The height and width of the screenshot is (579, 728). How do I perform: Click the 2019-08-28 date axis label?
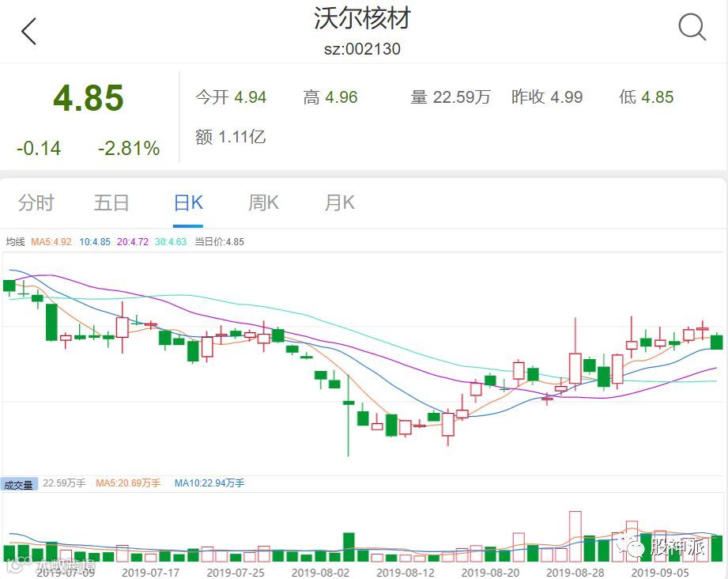[x=575, y=573]
